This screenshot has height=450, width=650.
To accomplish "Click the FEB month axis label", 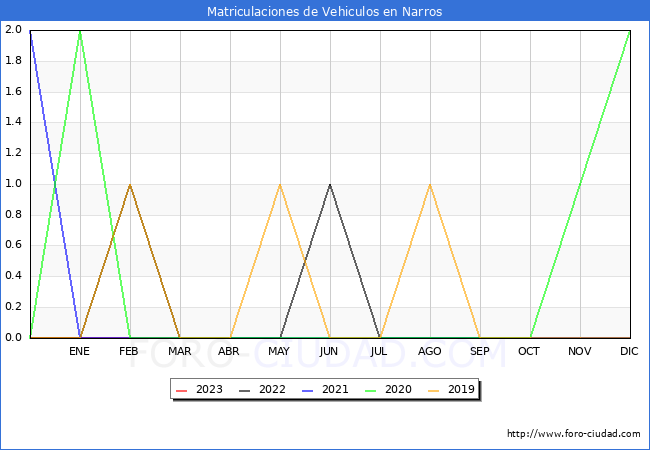I will [129, 351].
